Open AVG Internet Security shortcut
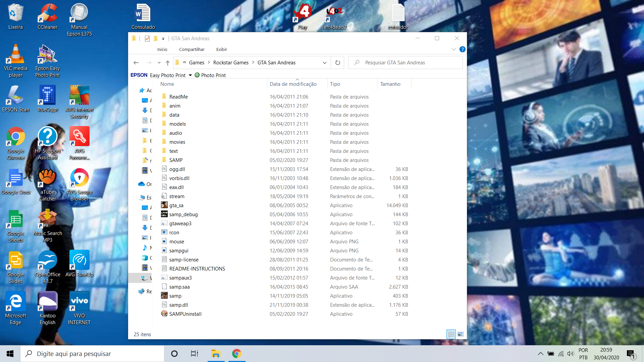Viewport: 644px width, 362px height. (x=79, y=103)
